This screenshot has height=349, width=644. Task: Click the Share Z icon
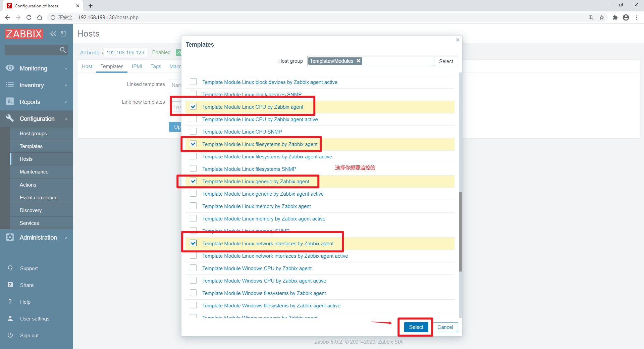click(x=10, y=285)
